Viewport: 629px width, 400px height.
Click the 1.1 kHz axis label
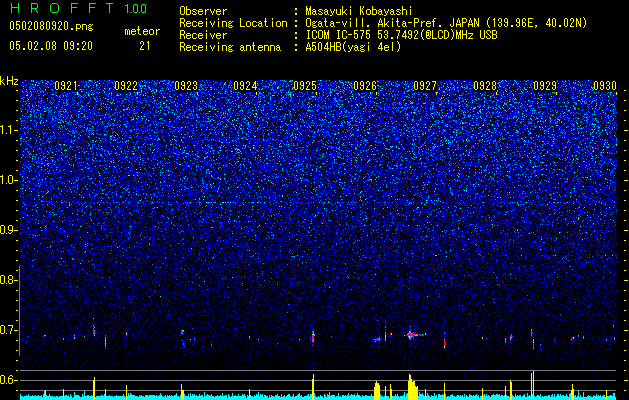[8, 130]
